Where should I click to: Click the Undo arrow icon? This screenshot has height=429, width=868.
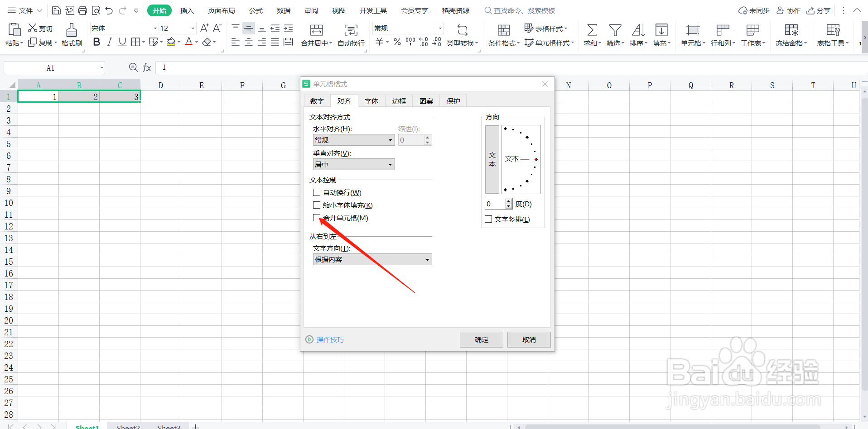[x=109, y=10]
